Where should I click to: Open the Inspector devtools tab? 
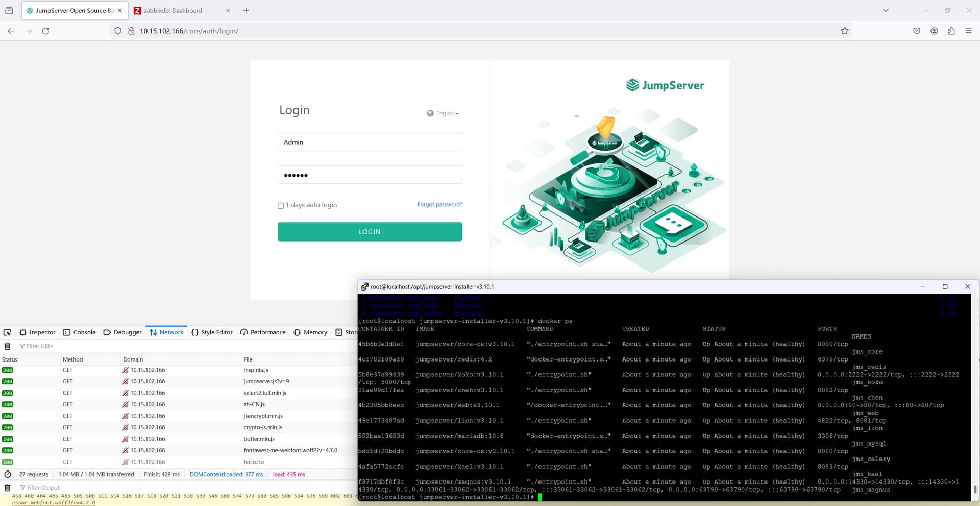(37, 332)
